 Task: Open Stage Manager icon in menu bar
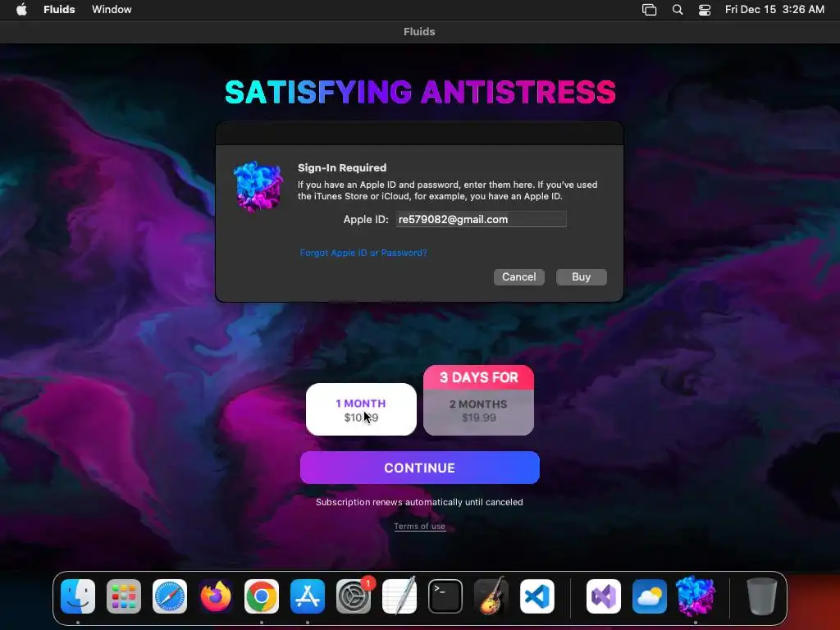(650, 9)
